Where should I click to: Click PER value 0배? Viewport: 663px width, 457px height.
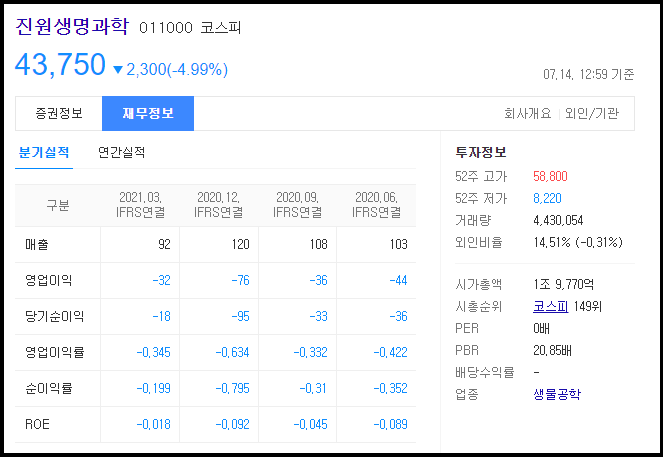tap(541, 328)
